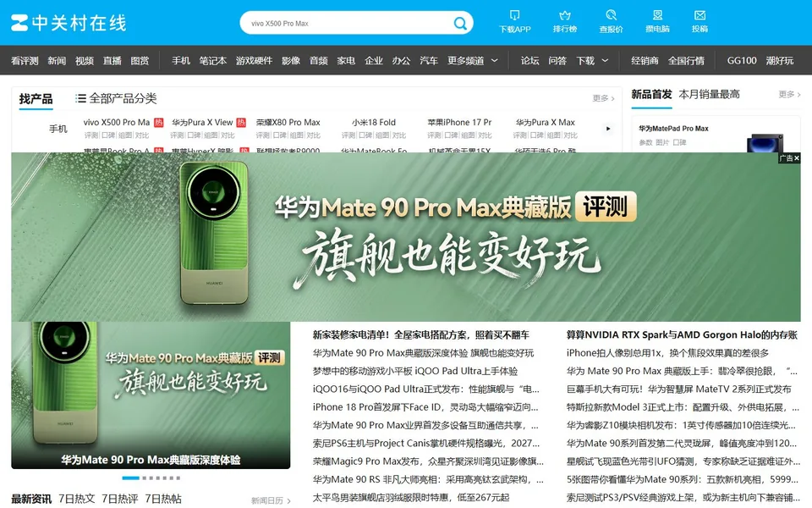Click 评测 under vivo X500 Pro Ma

point(91,135)
